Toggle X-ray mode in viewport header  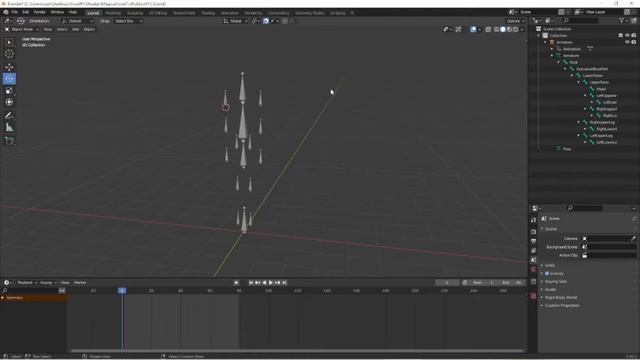coord(488,29)
